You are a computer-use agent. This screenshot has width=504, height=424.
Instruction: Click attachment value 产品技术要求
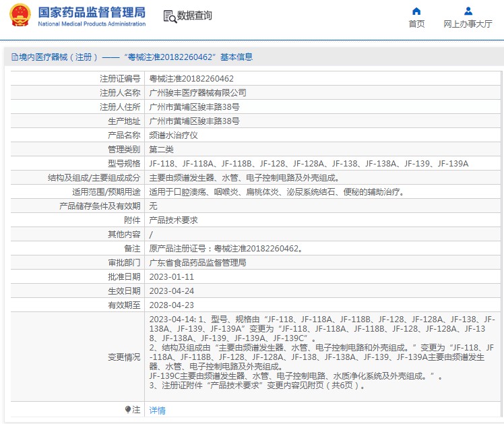(173, 220)
